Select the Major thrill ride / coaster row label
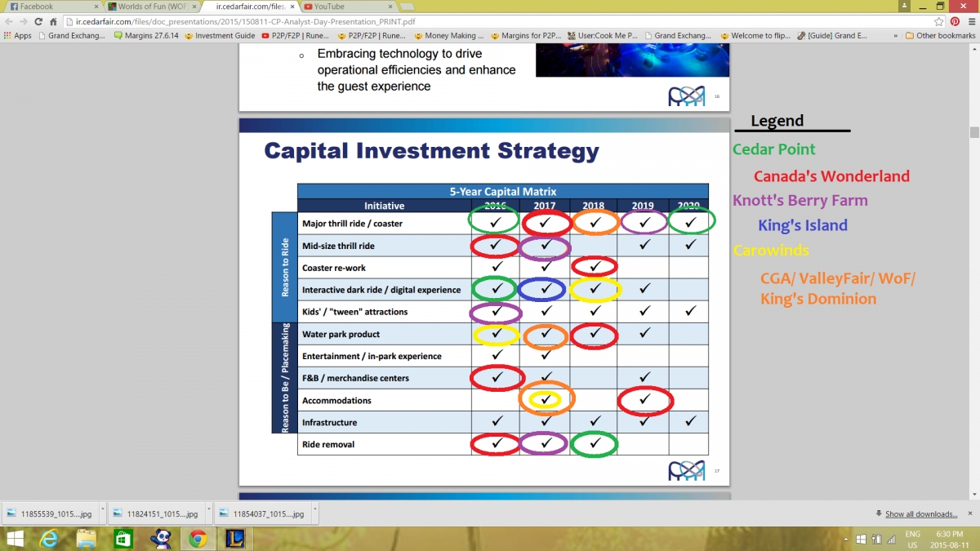Image resolution: width=980 pixels, height=551 pixels. tap(352, 224)
